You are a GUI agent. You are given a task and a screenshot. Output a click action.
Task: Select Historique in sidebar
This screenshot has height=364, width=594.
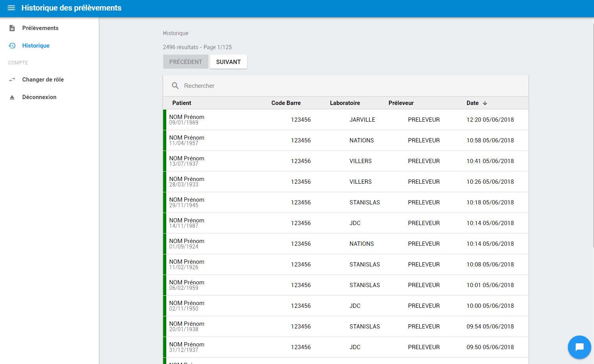coord(49,46)
